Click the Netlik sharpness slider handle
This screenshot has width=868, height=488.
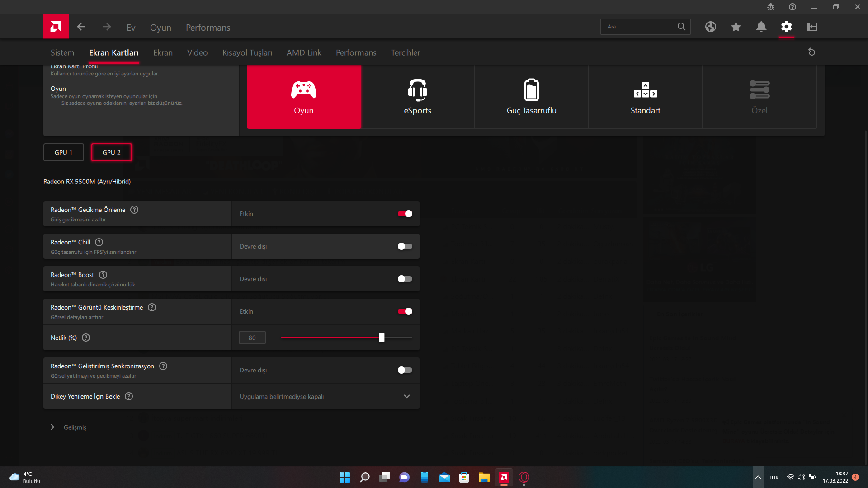tap(382, 338)
